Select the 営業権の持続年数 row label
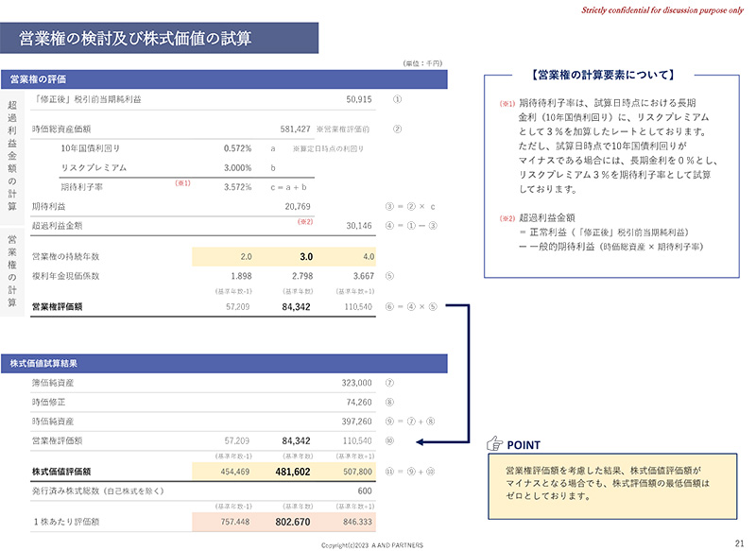Screen dimensions: 756x551 (x=65, y=256)
